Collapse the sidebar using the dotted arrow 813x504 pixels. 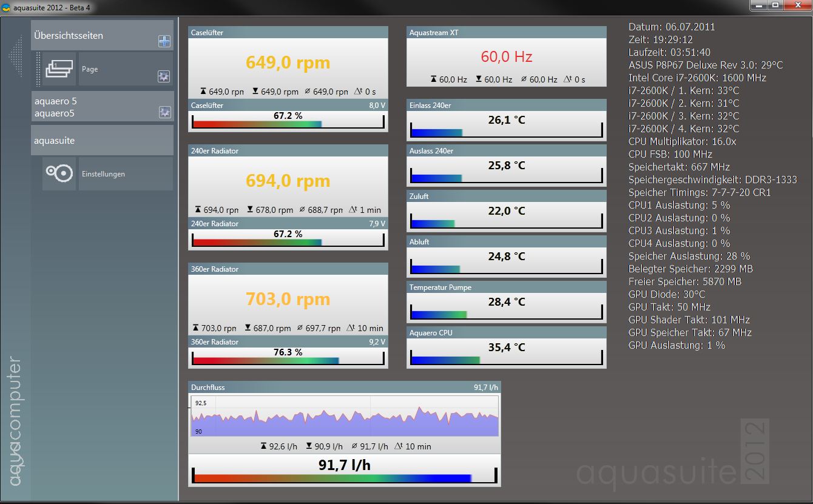click(x=16, y=56)
